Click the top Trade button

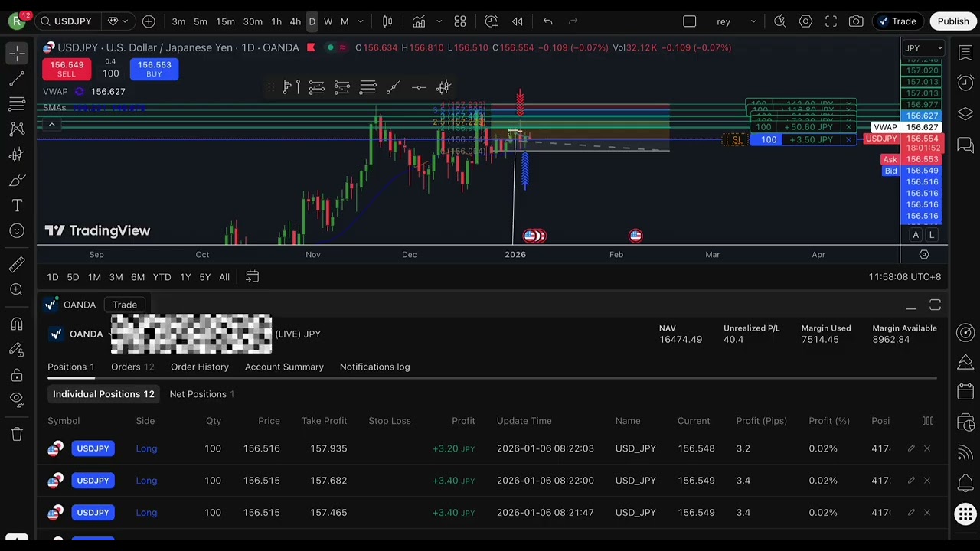(x=897, y=21)
